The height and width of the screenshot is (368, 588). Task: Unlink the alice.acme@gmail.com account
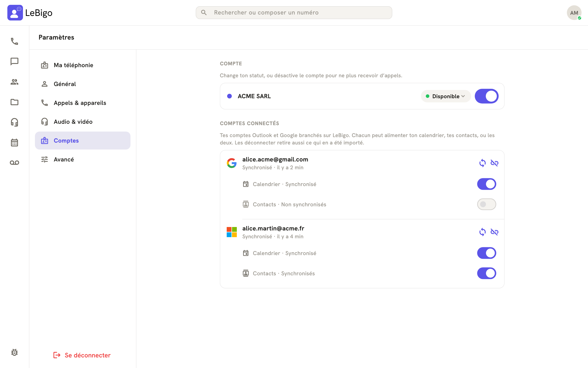[x=495, y=163]
